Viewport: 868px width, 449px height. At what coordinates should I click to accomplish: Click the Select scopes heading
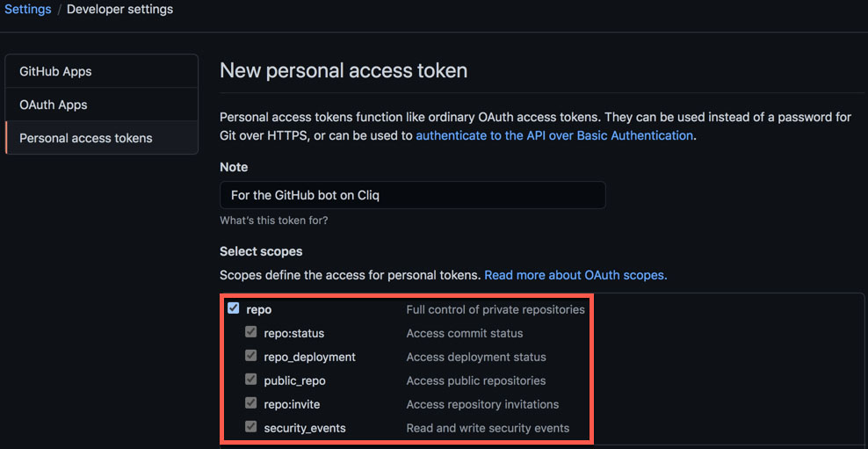(x=261, y=251)
